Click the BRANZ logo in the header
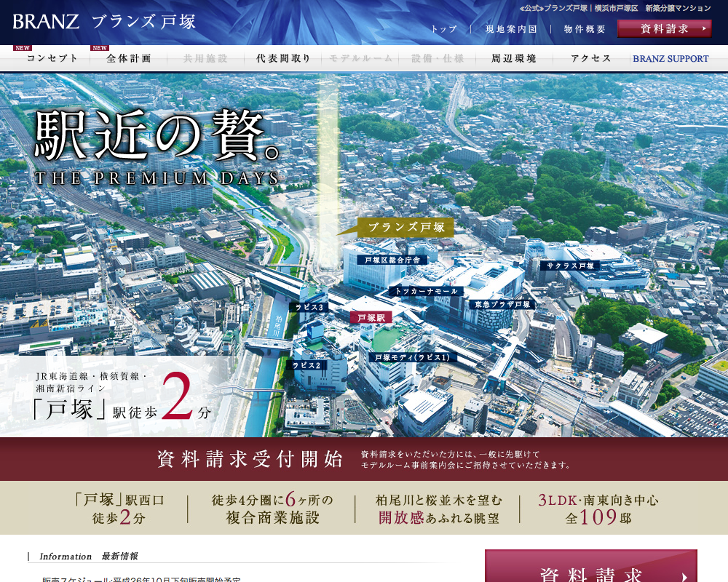 (46, 21)
